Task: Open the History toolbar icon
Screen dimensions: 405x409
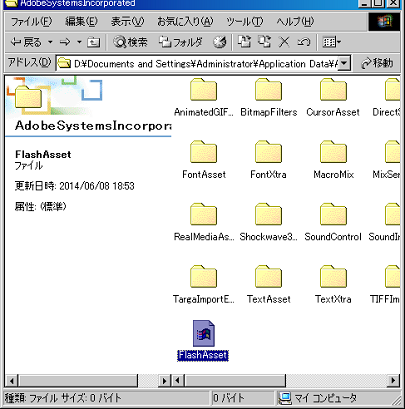Action: coord(219,42)
